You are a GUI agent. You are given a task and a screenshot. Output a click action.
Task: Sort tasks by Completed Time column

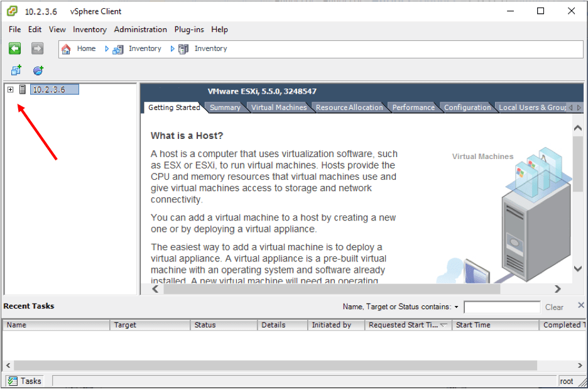point(562,325)
